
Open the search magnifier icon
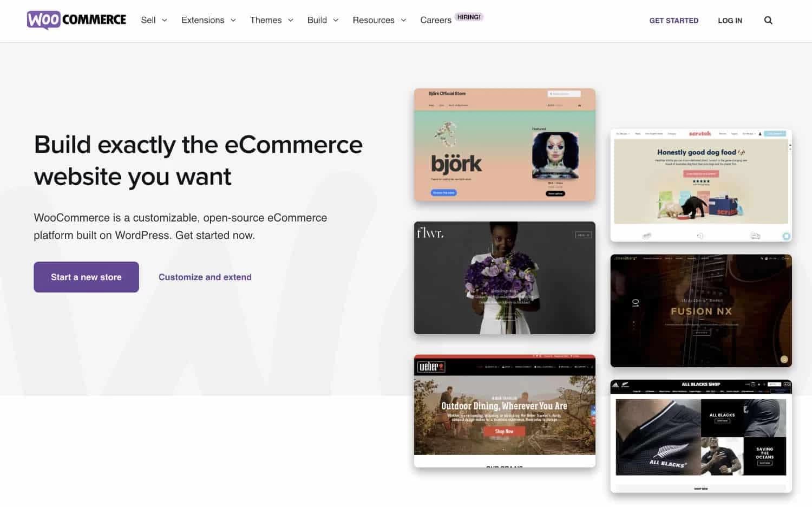pos(768,20)
